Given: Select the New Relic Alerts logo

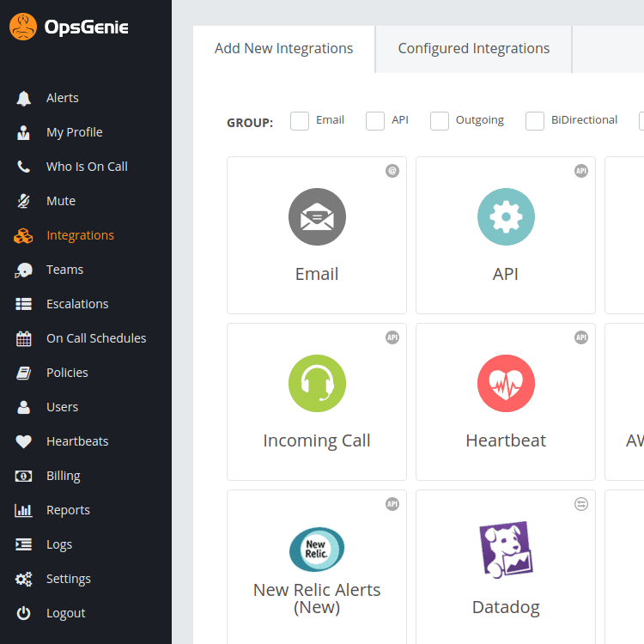Looking at the screenshot, I should pyautogui.click(x=317, y=550).
